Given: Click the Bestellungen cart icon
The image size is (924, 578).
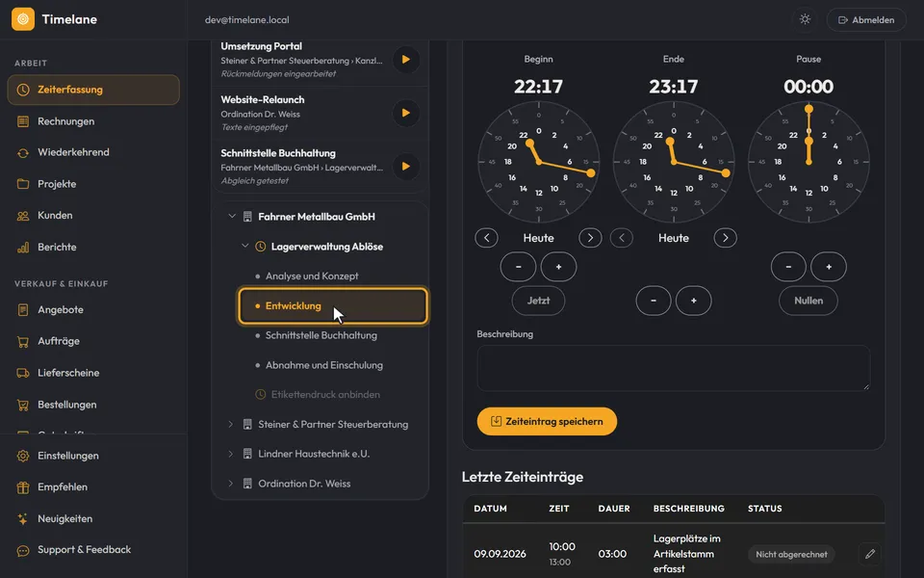Looking at the screenshot, I should pyautogui.click(x=23, y=405).
